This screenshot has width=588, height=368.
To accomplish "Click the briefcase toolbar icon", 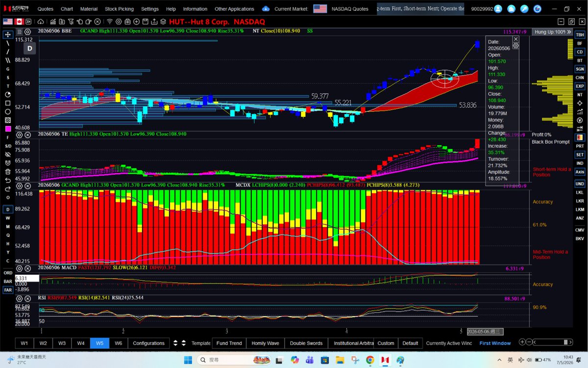I will tap(127, 22).
